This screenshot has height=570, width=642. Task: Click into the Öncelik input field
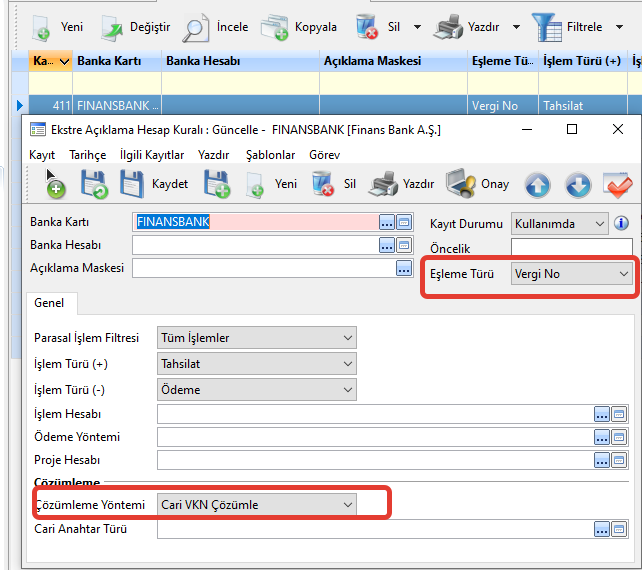pyautogui.click(x=571, y=247)
